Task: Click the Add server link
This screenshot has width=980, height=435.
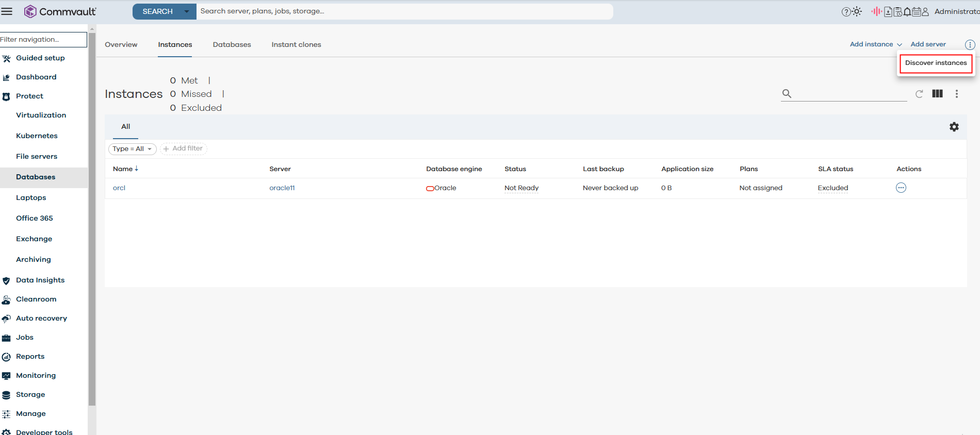Action: point(928,44)
